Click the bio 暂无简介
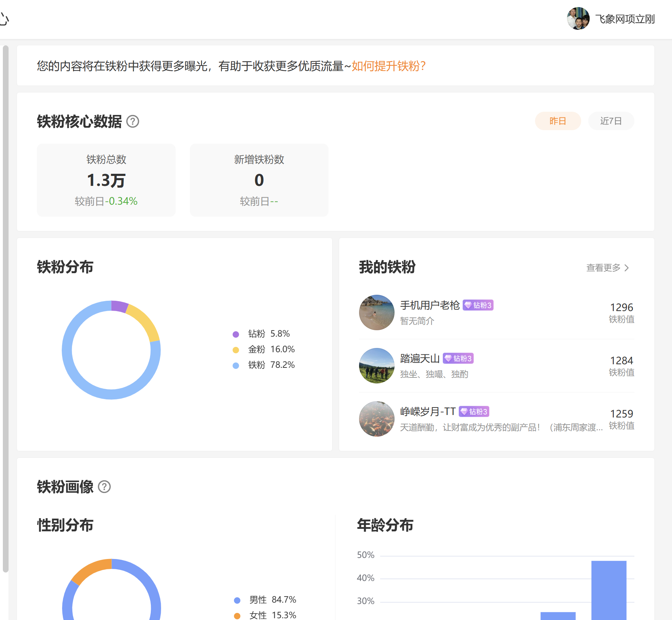Viewport: 672px width, 620px height. pyautogui.click(x=417, y=321)
